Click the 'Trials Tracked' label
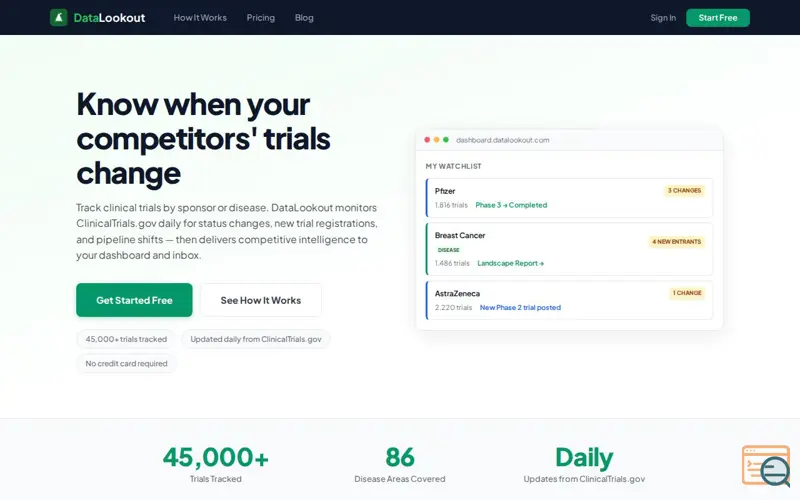Image resolution: width=800 pixels, height=500 pixels. [215, 479]
